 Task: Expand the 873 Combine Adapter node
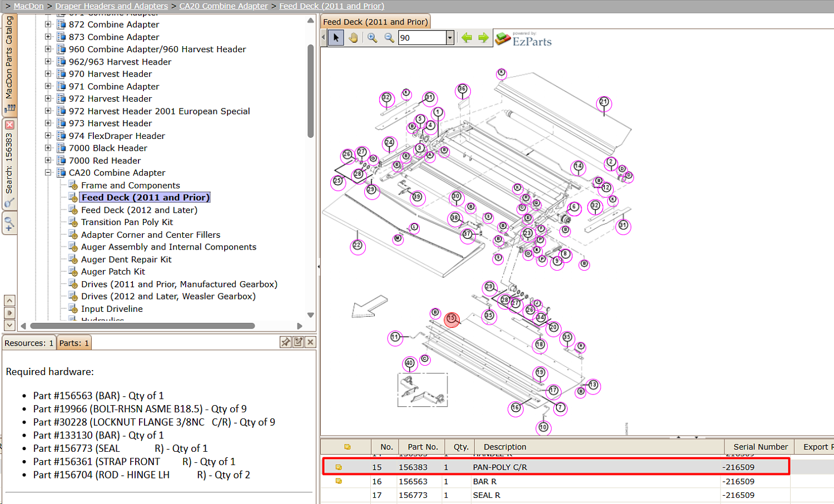pos(48,37)
